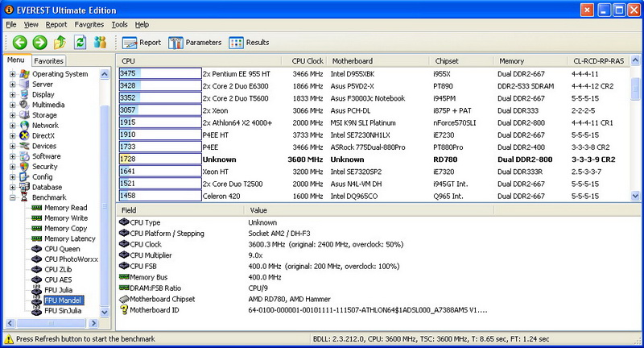Click the Up level arrow icon

point(60,42)
